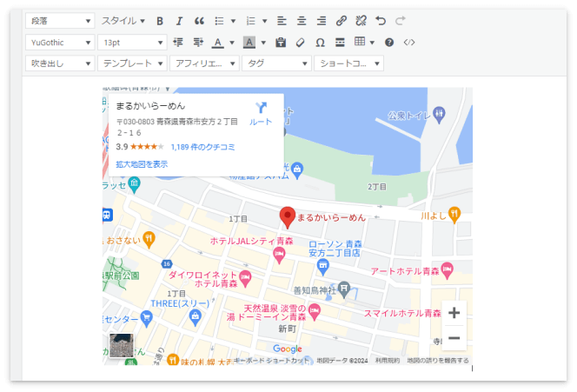Select the おさない restaurant marker
The image size is (577, 392).
[x=149, y=240]
